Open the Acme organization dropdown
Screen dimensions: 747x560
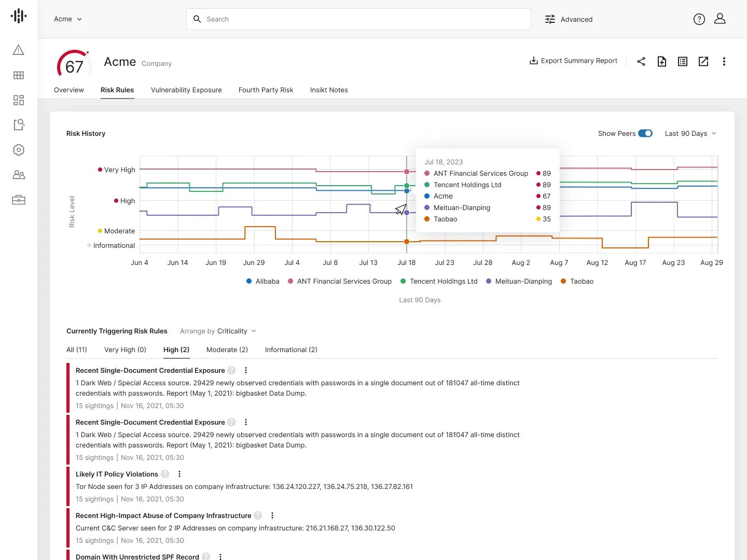[x=68, y=19]
